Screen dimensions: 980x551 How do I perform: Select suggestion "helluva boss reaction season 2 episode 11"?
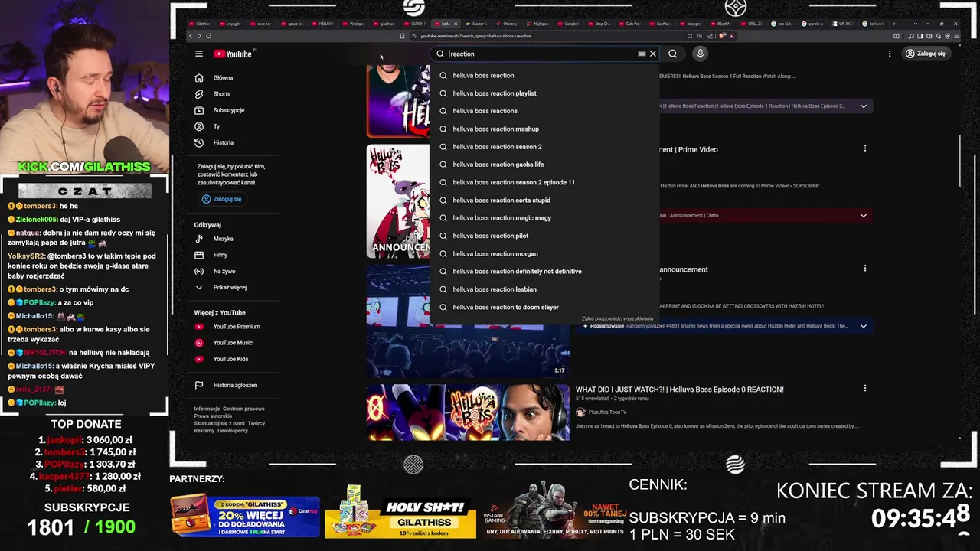coord(544,182)
